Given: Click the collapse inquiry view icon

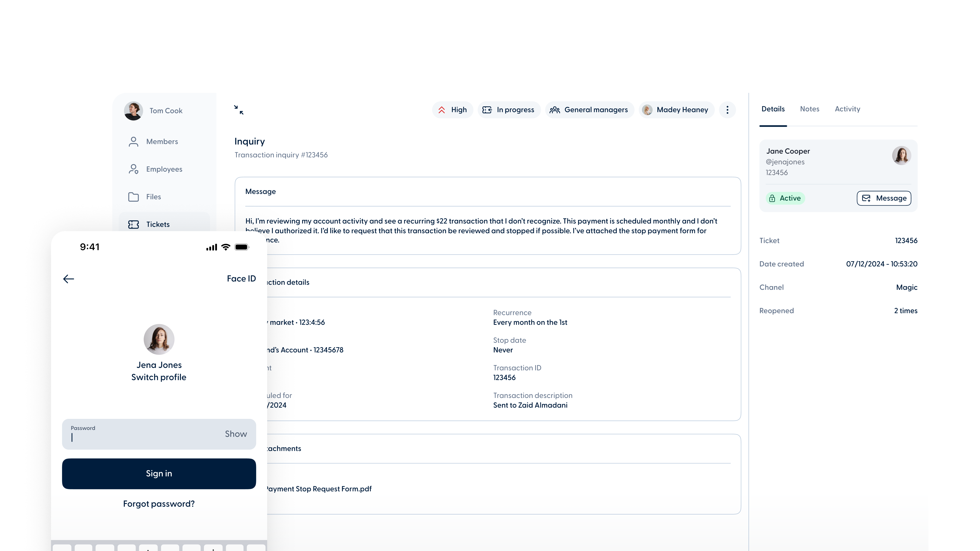Looking at the screenshot, I should coord(239,110).
